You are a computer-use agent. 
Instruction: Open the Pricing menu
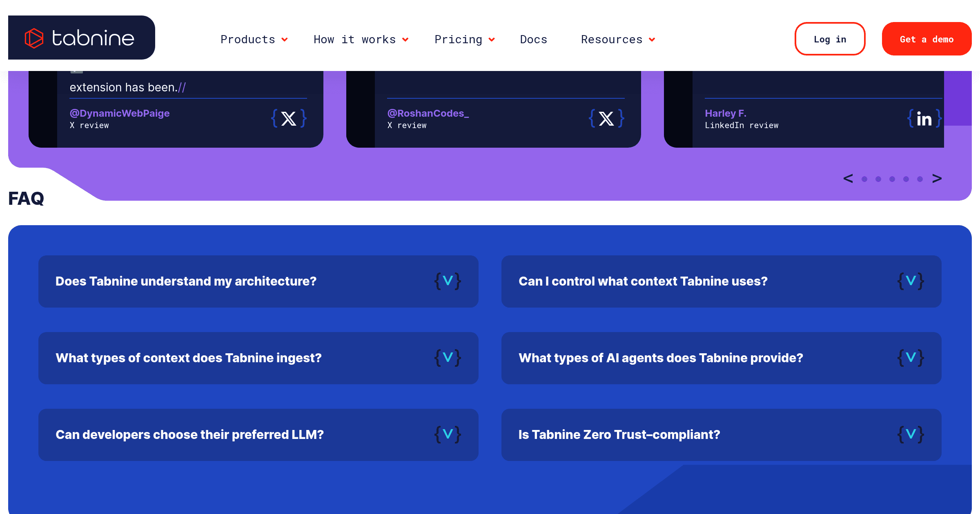pos(465,40)
